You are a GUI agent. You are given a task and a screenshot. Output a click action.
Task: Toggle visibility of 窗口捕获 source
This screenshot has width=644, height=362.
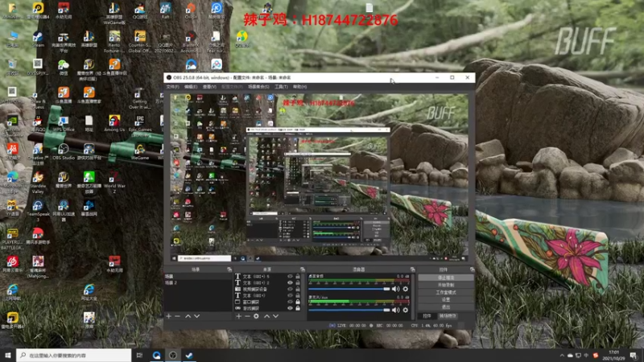(290, 302)
